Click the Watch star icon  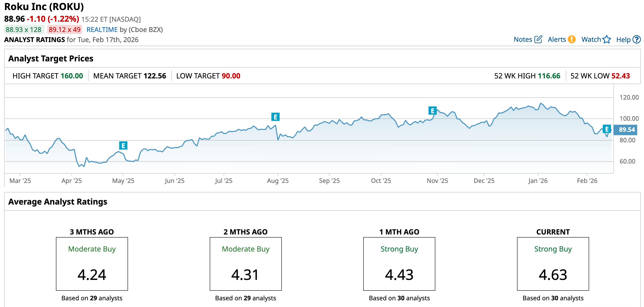pos(607,39)
